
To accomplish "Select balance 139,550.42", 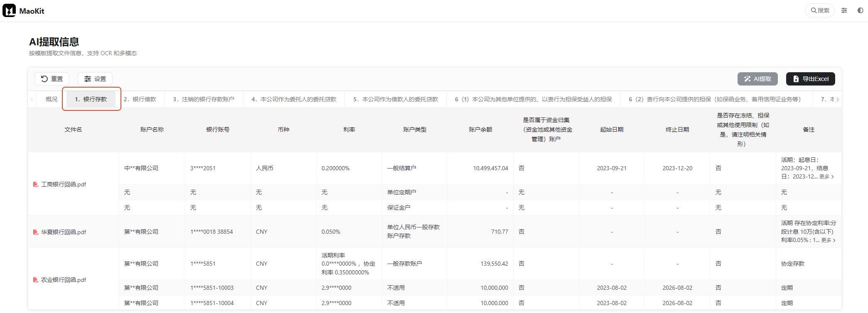I will tap(494, 264).
